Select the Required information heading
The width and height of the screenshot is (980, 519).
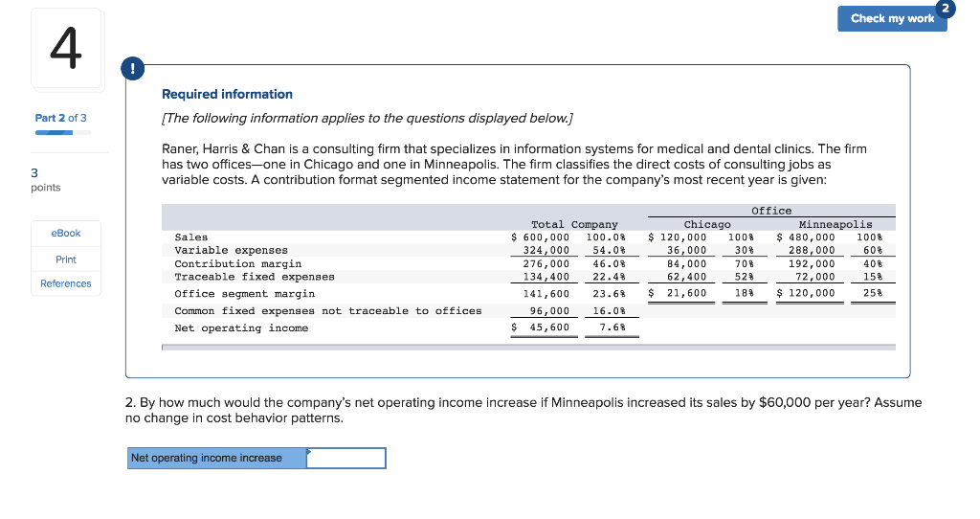[x=227, y=94]
